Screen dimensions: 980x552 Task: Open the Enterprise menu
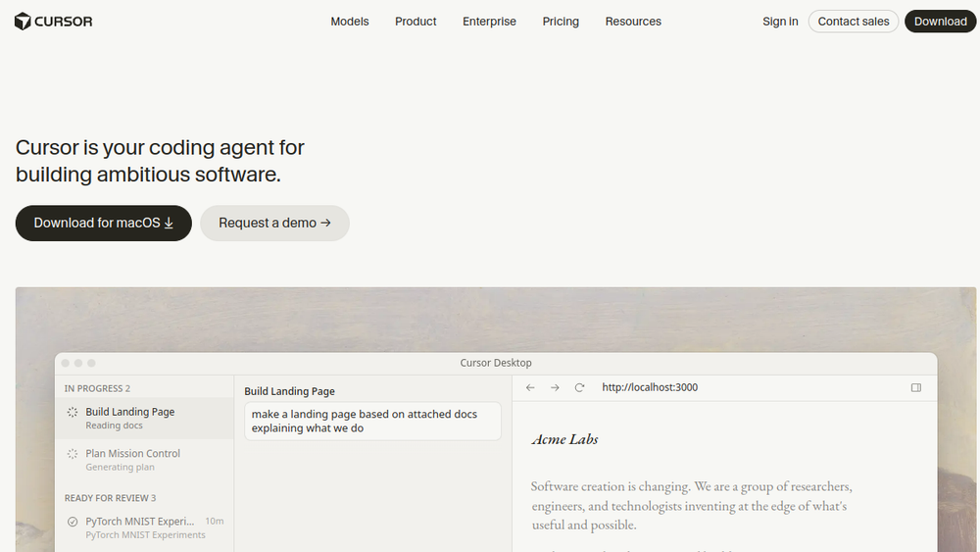pos(489,22)
